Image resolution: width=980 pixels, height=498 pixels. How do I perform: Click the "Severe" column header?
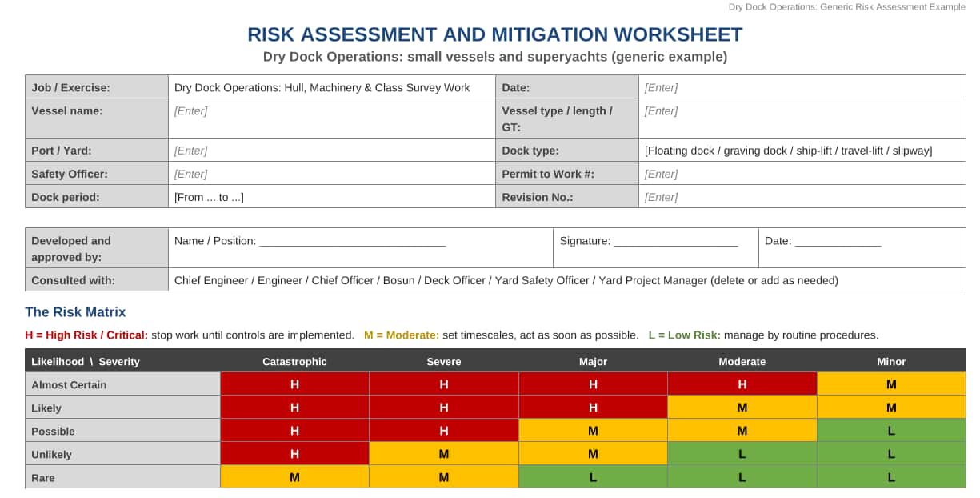tap(444, 361)
